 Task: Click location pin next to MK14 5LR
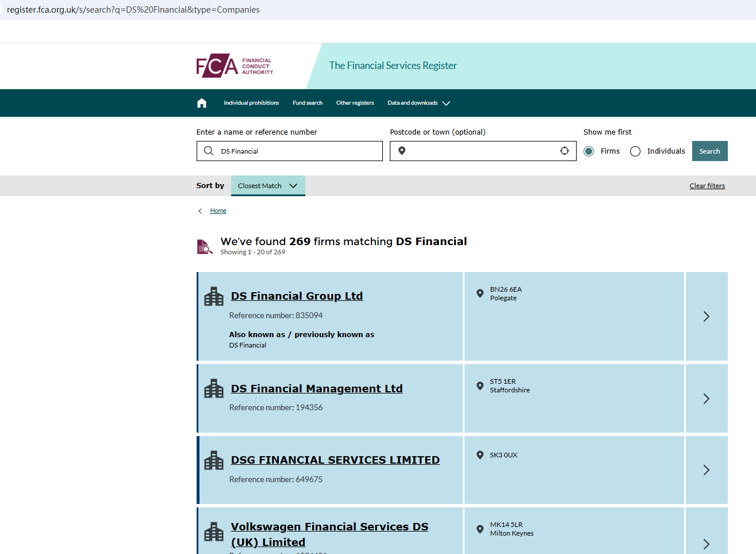click(x=480, y=529)
